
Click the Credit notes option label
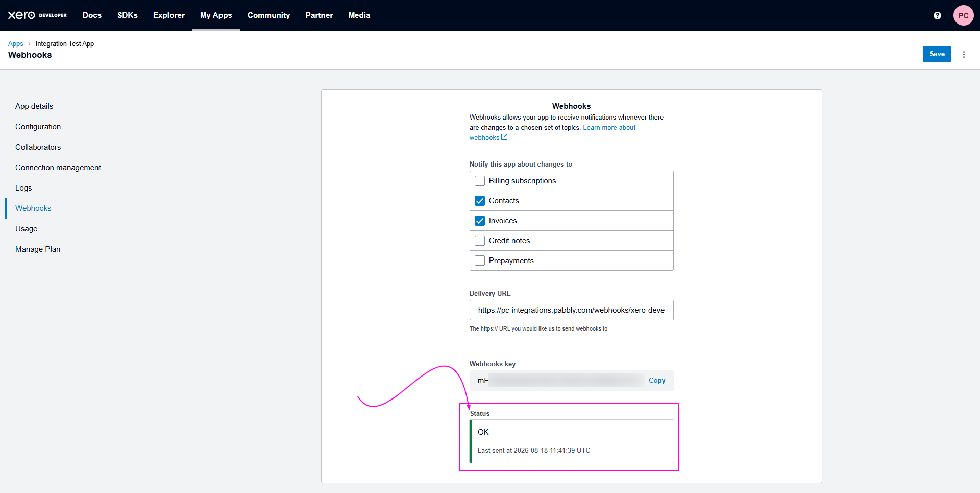[x=509, y=241]
